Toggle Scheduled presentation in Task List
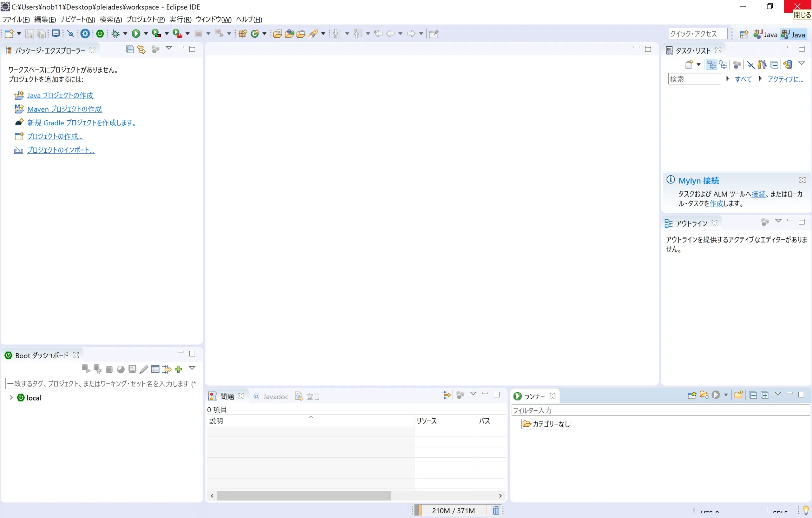Screen dimensions: 812x518 tap(723, 64)
